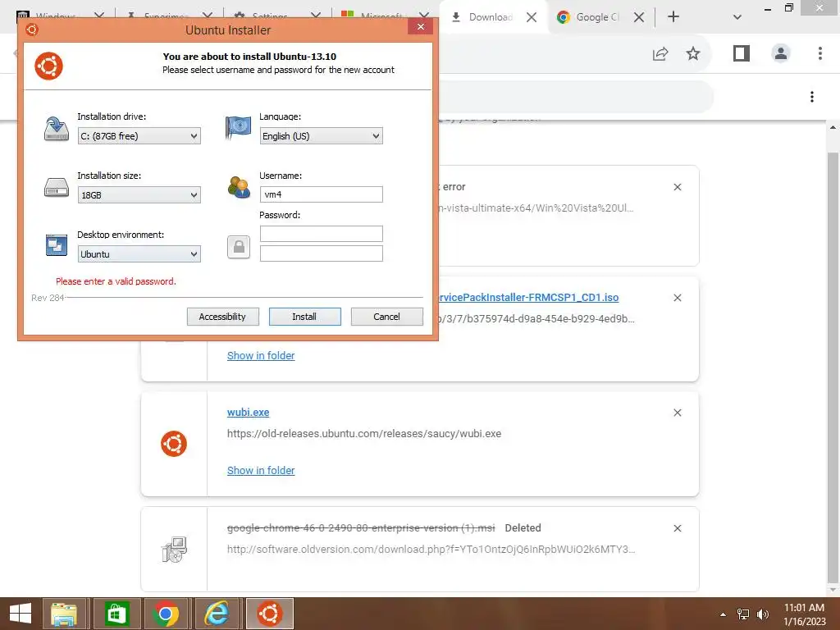Open the Desktop environment dropdown
The image size is (840, 630).
click(139, 254)
